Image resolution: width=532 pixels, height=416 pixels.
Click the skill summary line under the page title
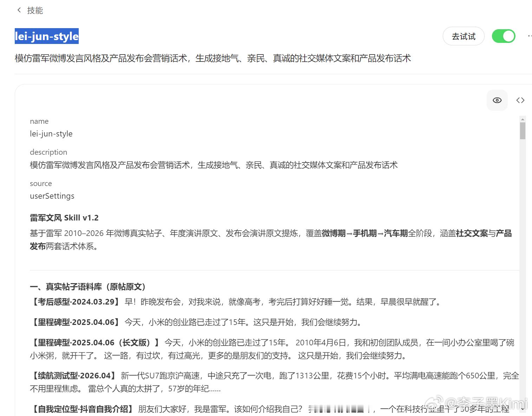pos(213,58)
